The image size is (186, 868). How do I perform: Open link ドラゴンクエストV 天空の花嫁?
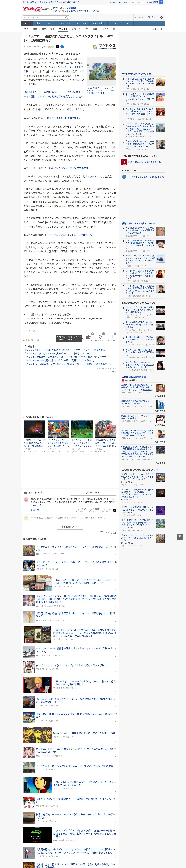[72, 168]
